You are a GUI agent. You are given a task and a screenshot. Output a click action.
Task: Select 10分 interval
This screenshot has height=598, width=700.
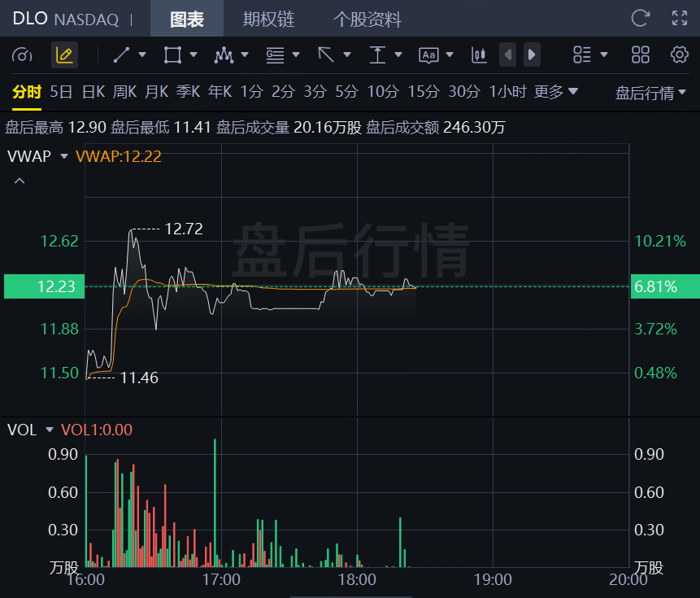383,92
